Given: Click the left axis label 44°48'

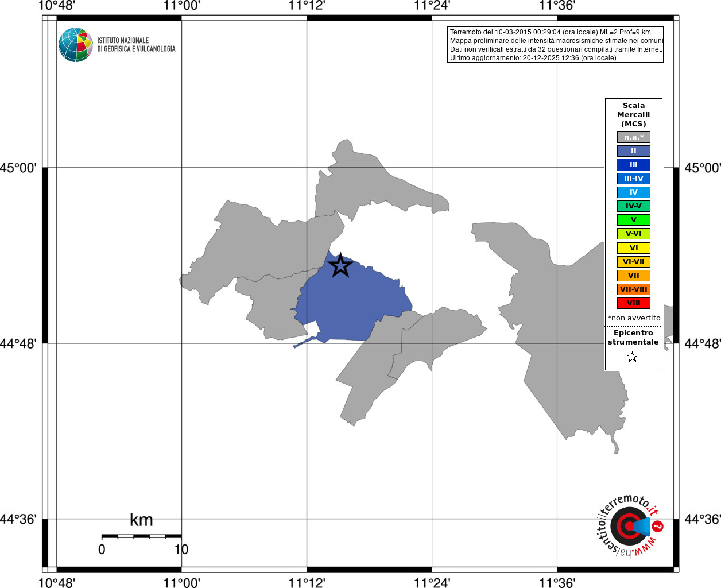Looking at the screenshot, I should 18,343.
